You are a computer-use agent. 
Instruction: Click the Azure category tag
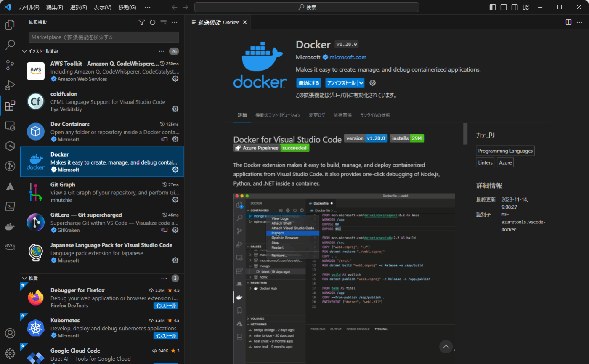point(505,162)
